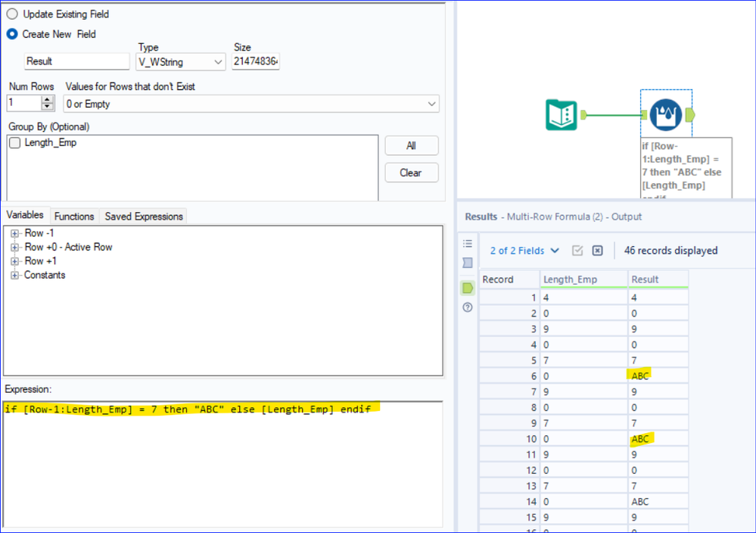Open the results metadata list icon
Image resolution: width=756 pixels, height=533 pixels.
coord(468,244)
